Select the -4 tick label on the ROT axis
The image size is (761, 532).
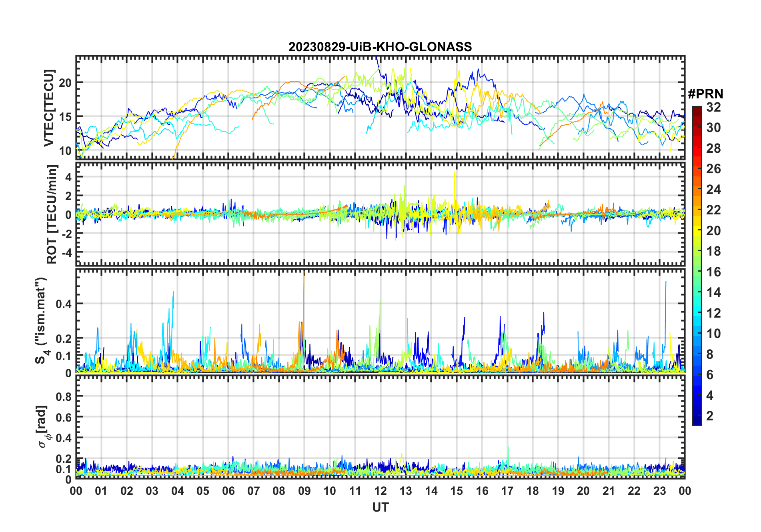(x=66, y=252)
